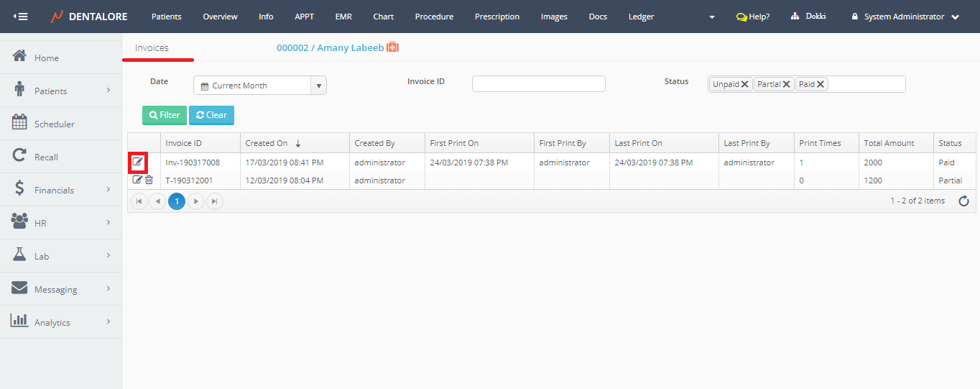Expand the System Administrator user menu
980x389 pixels.
pyautogui.click(x=905, y=17)
